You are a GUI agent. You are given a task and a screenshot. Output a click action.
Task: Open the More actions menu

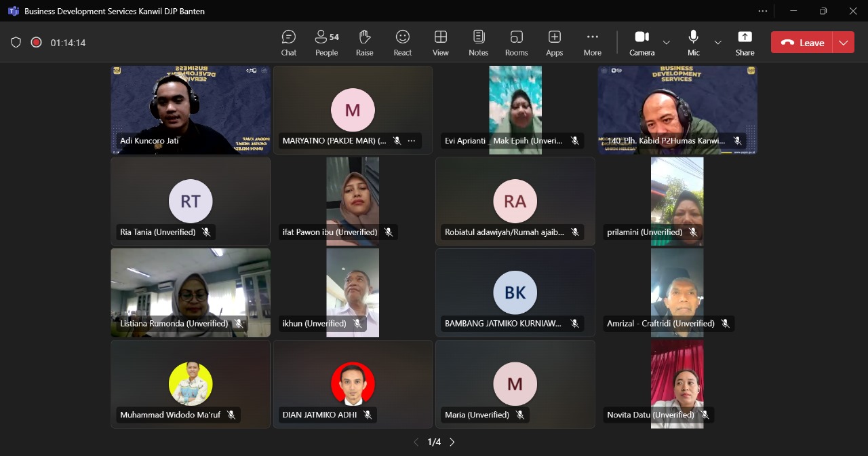[x=593, y=43]
